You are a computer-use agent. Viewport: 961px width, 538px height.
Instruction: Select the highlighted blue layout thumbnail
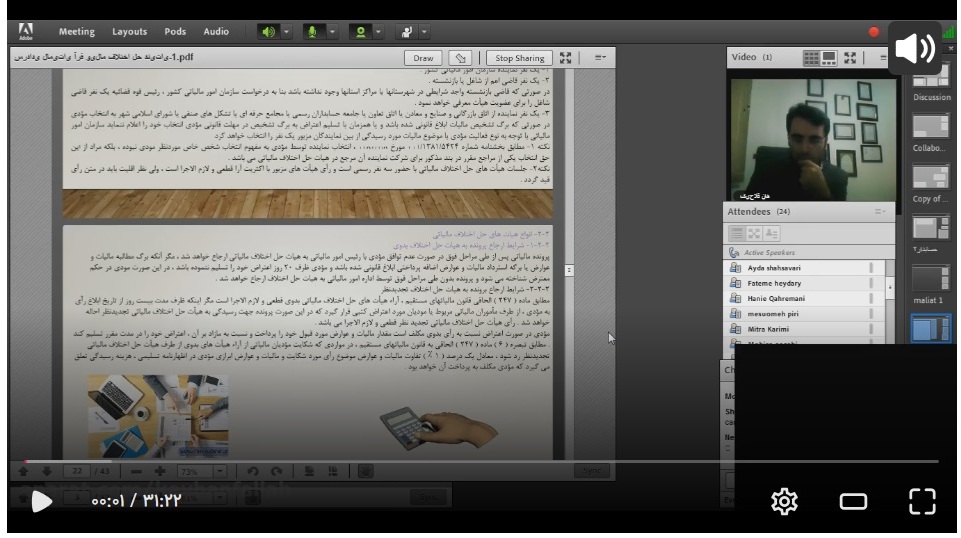(930, 328)
